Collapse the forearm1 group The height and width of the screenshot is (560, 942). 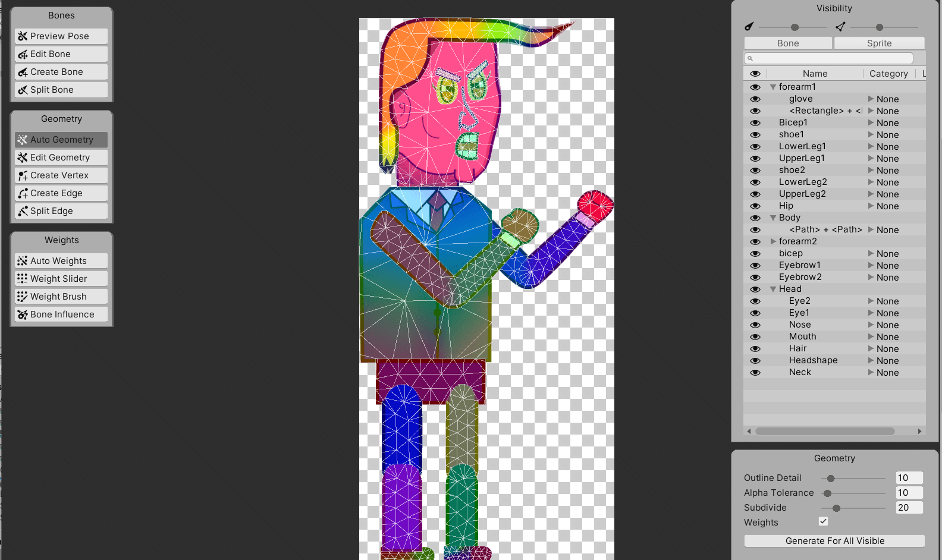click(773, 87)
